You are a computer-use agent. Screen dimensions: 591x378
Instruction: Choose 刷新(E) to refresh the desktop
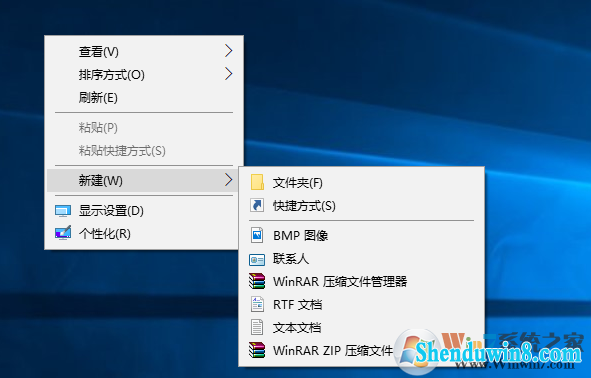pyautogui.click(x=144, y=97)
